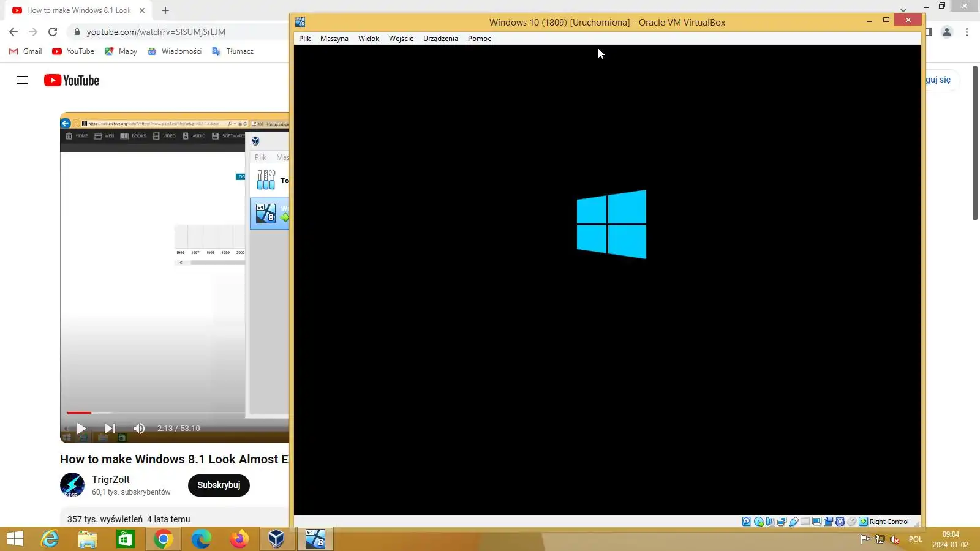
Task: Open the Pomoc menu
Action: 480,38
